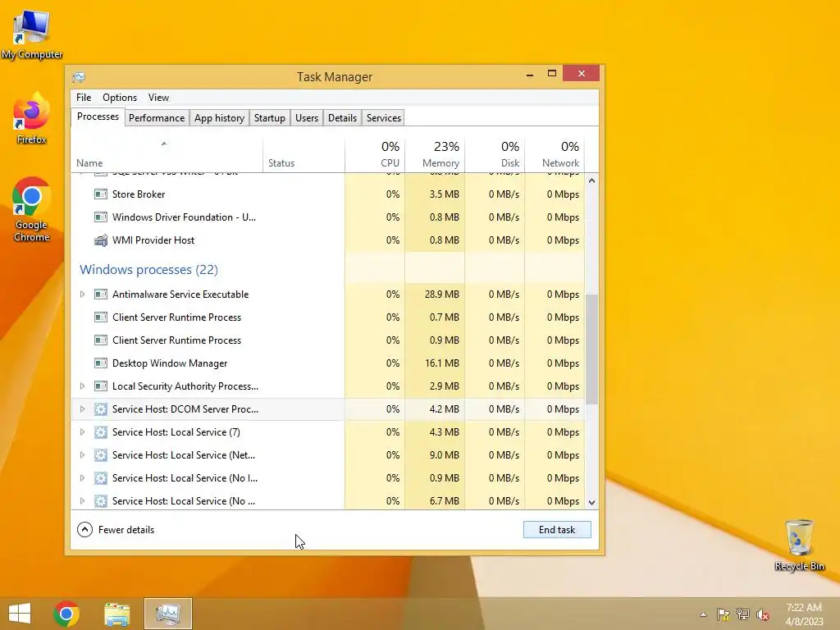The image size is (840, 630).
Task: Select the Store Broker process row
Action: 328,194
